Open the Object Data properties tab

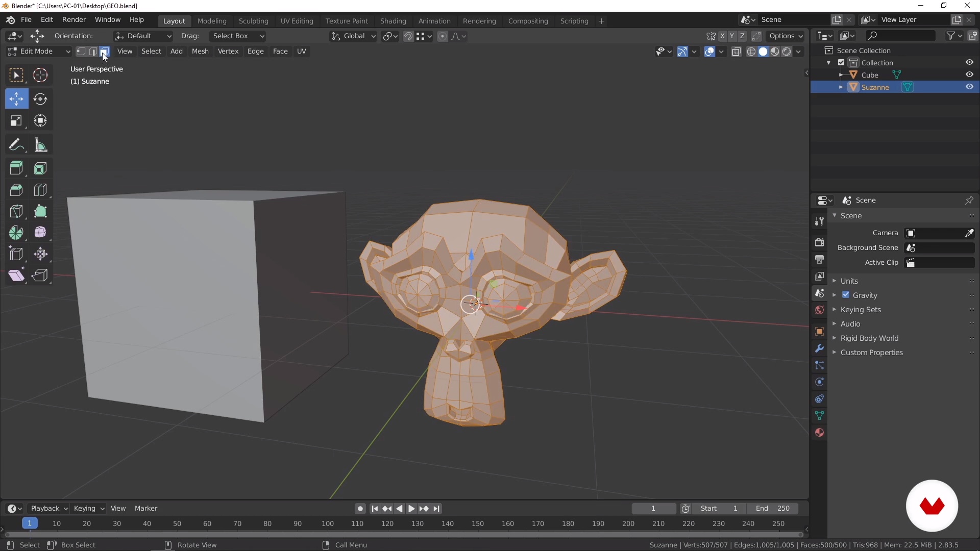click(819, 416)
